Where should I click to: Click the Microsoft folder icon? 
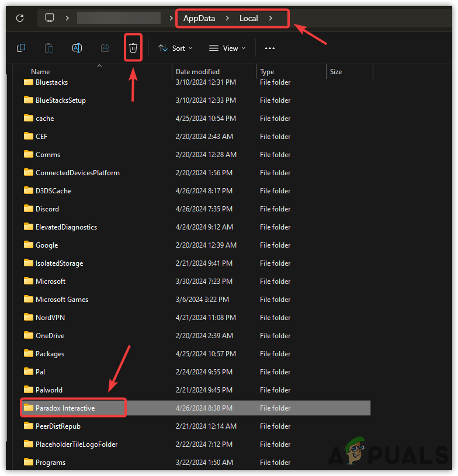tap(29, 281)
